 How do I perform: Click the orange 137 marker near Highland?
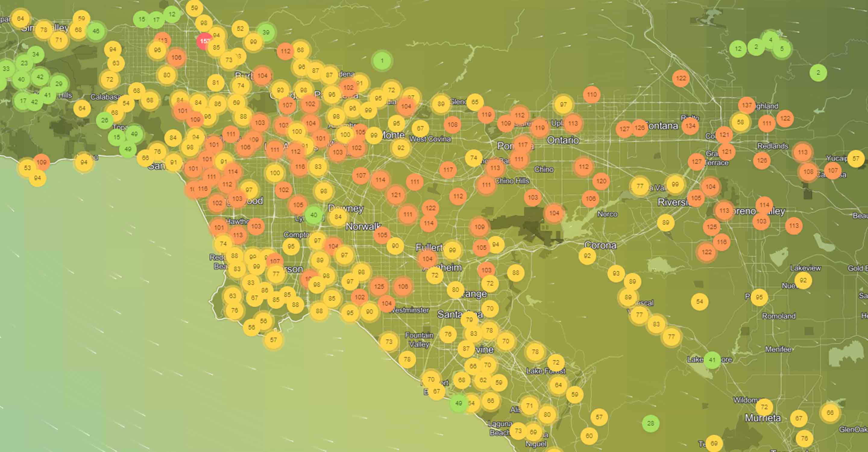click(747, 105)
